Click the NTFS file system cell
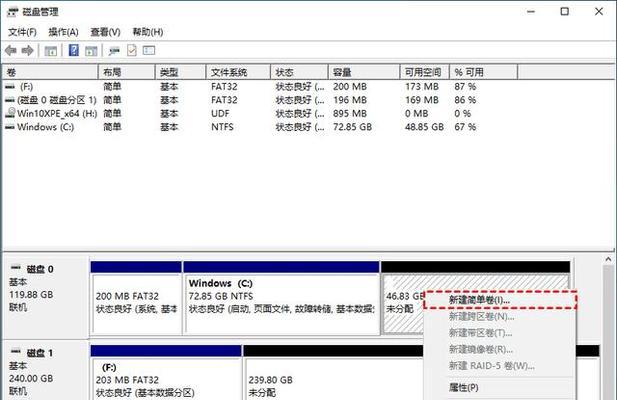The height and width of the screenshot is (400, 617). 222,127
